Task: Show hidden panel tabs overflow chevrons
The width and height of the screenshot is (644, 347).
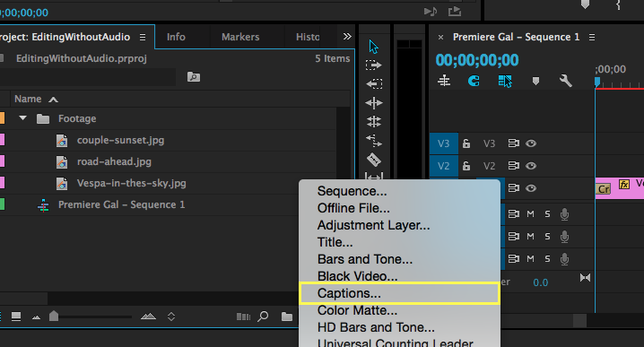Action: click(347, 37)
